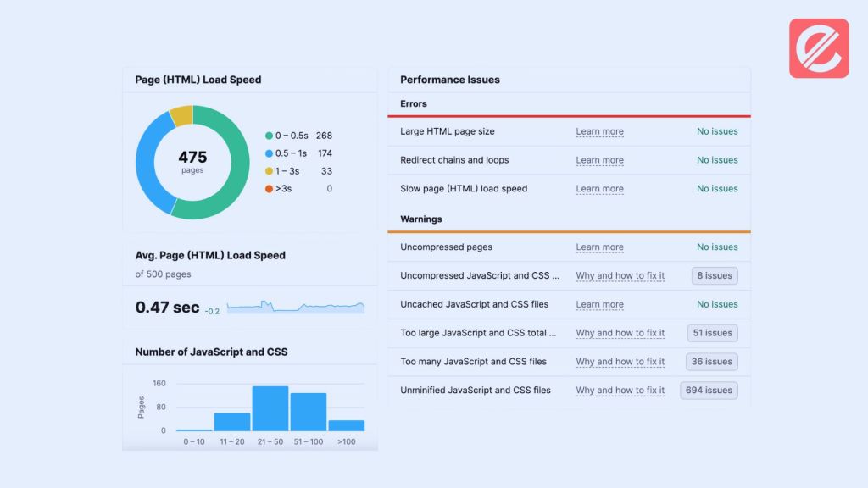Click Redirect chains and loops label

454,160
